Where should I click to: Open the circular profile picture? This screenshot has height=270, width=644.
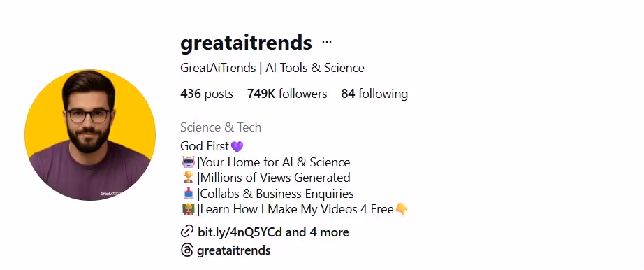90,135
